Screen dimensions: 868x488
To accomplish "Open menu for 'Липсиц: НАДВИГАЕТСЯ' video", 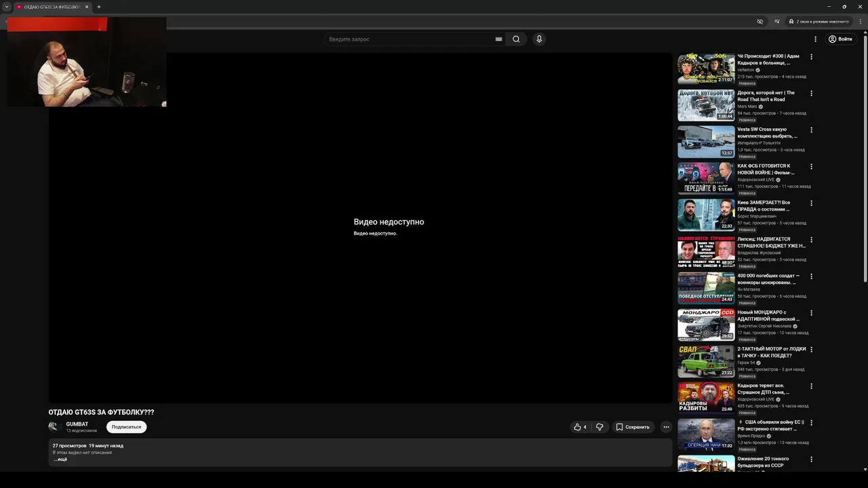I will click(811, 240).
